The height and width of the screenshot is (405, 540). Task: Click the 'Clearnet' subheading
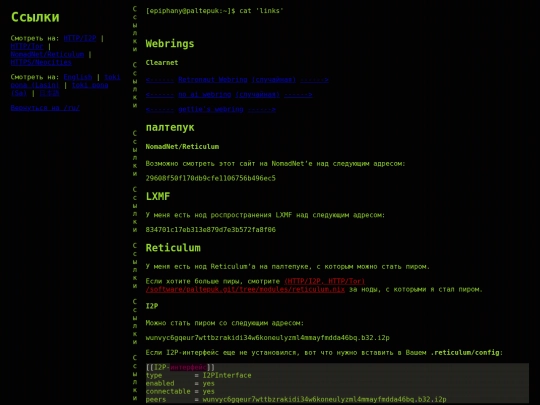(x=162, y=63)
